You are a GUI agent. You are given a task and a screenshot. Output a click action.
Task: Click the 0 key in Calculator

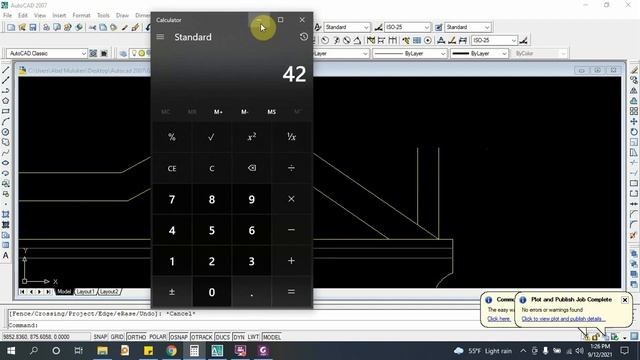point(211,292)
